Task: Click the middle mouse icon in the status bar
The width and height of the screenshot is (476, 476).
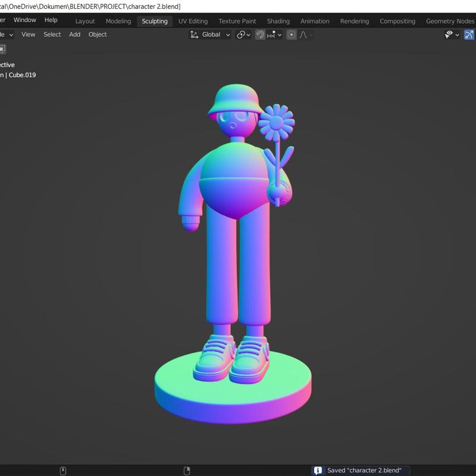Action: 187,471
